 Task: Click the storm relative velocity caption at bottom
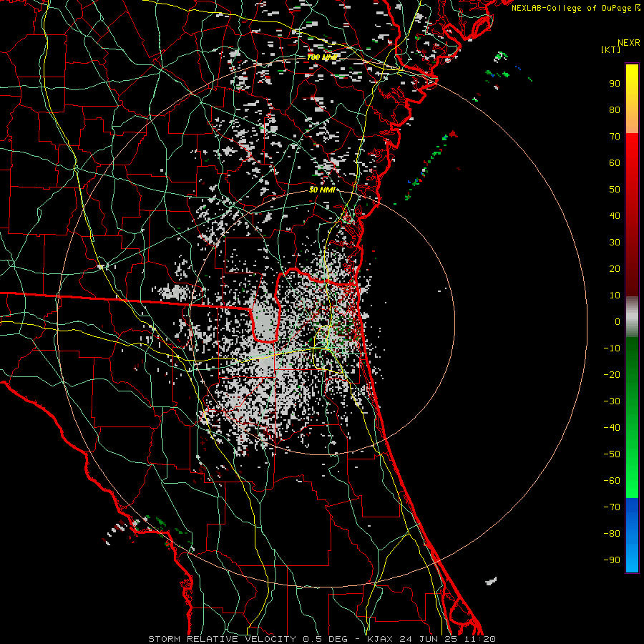[321, 639]
